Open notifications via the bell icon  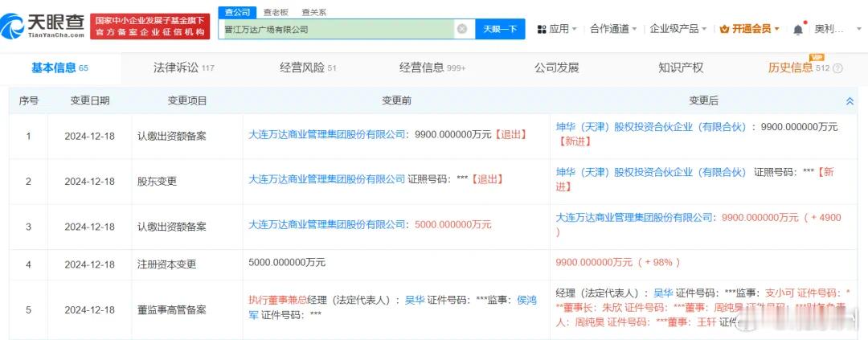point(798,30)
